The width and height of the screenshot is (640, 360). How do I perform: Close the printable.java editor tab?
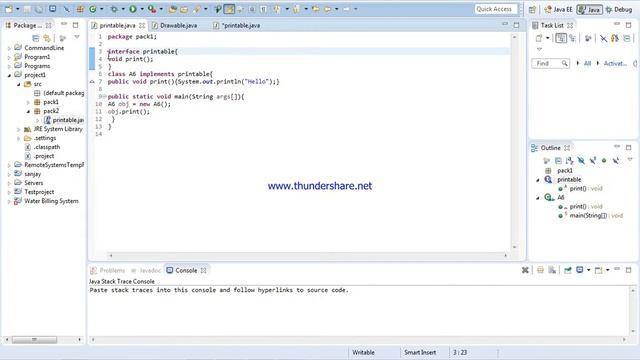coord(142,25)
